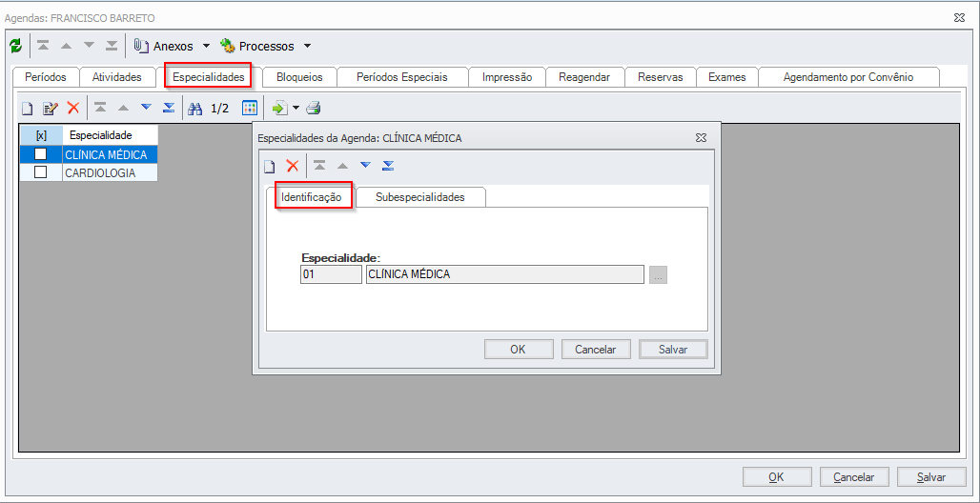980x503 pixels.
Task: Move to next specialty in tab toolbar
Action: coord(146,108)
